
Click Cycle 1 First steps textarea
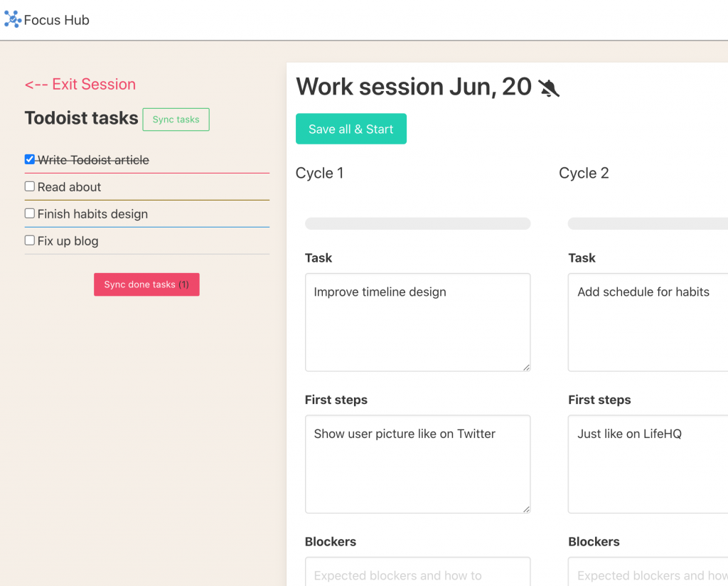click(x=417, y=464)
